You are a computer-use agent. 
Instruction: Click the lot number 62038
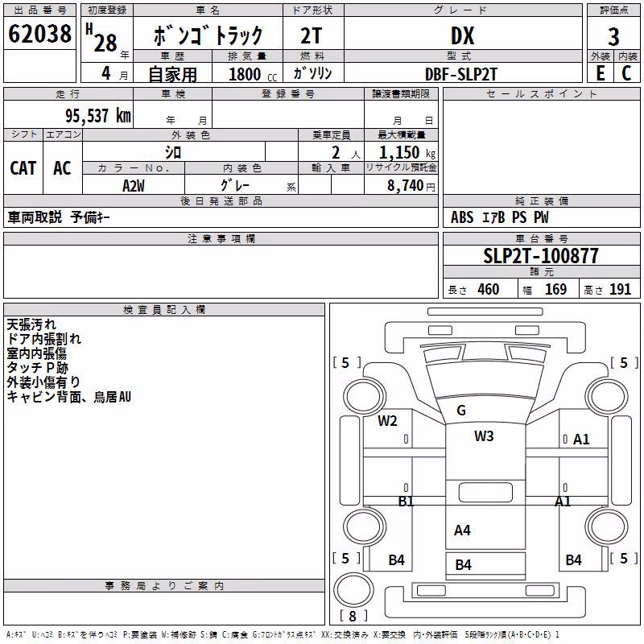[x=39, y=33]
